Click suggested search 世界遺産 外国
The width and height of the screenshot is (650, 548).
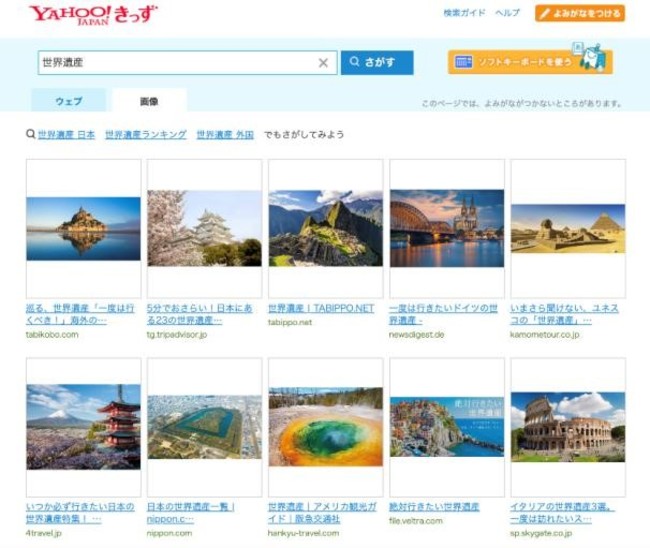pyautogui.click(x=225, y=135)
